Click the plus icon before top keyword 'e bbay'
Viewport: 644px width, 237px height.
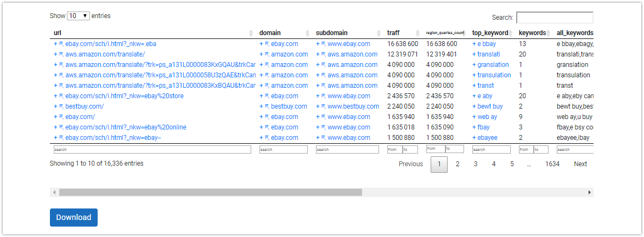tap(474, 44)
